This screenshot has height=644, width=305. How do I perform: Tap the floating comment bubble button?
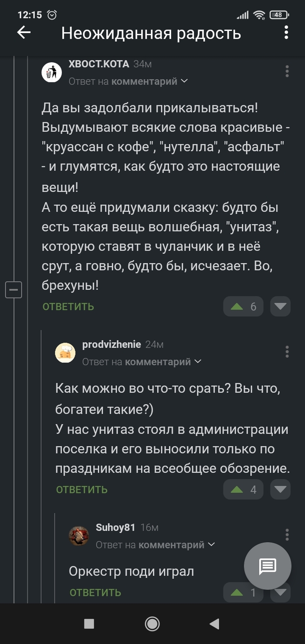[268, 566]
